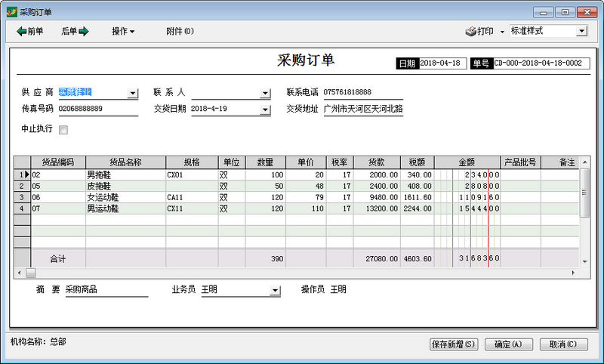This screenshot has width=604, height=364.
Task: Click the 女运动鞋 product name cell
Action: (125, 197)
